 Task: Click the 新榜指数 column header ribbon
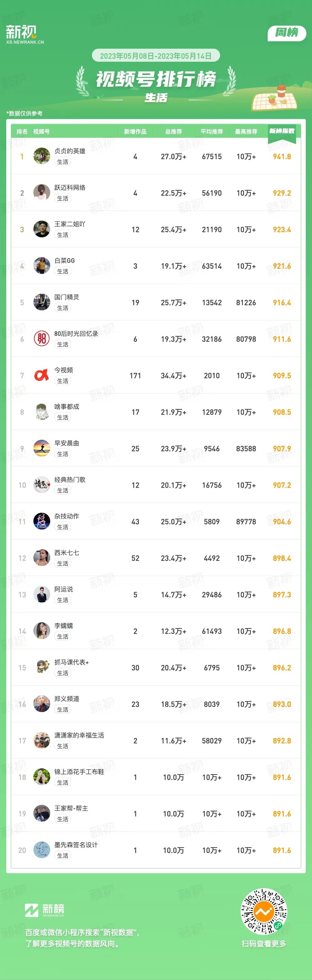(282, 132)
